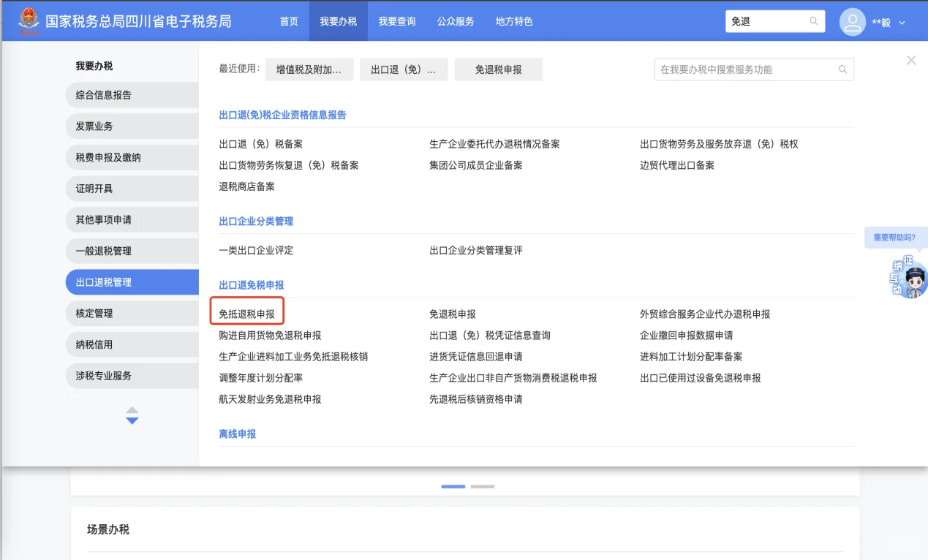Click the tax bureau emblem logo
Viewport: 928px width, 560px height.
[28, 20]
